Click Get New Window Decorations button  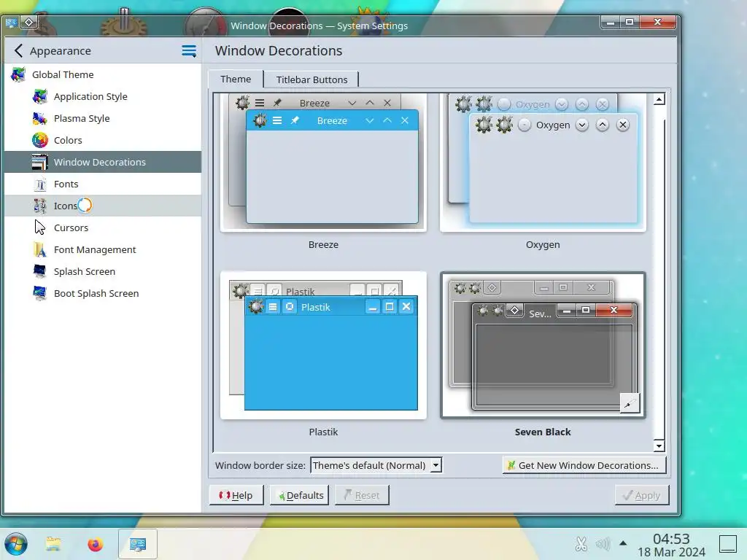[584, 465]
